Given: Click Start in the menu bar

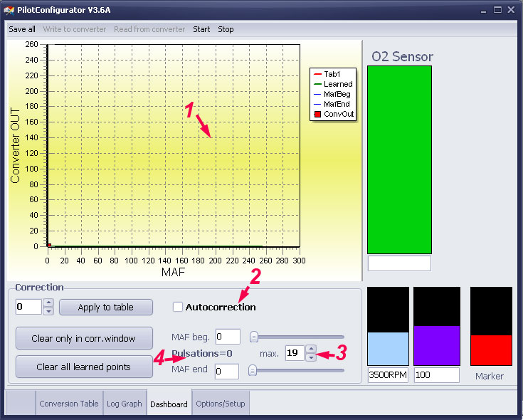Looking at the screenshot, I should [201, 29].
